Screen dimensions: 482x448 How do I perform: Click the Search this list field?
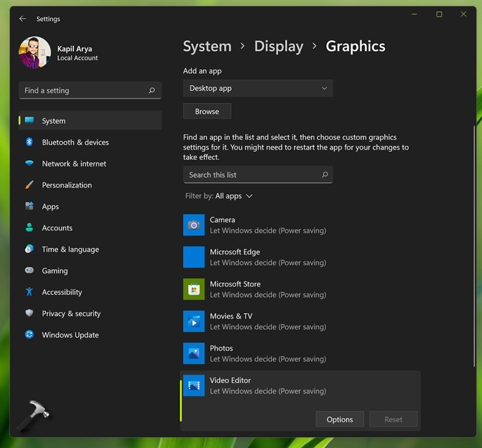point(251,175)
